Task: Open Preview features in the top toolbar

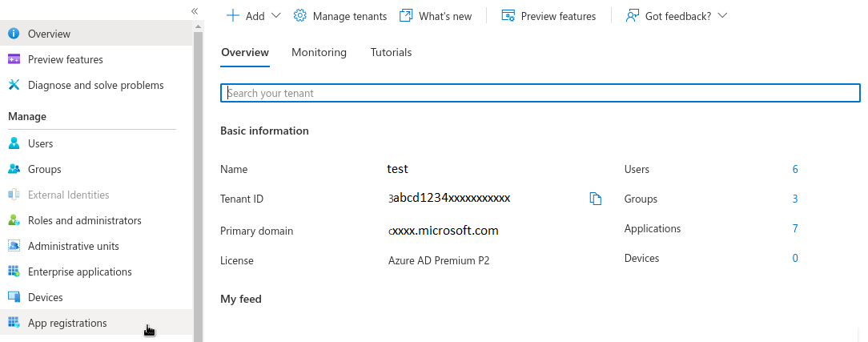Action: point(549,16)
